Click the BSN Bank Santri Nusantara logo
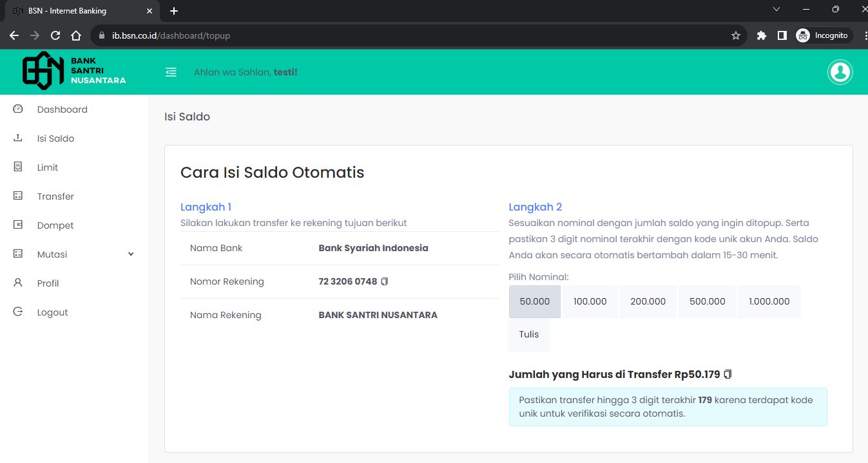 coord(74,71)
